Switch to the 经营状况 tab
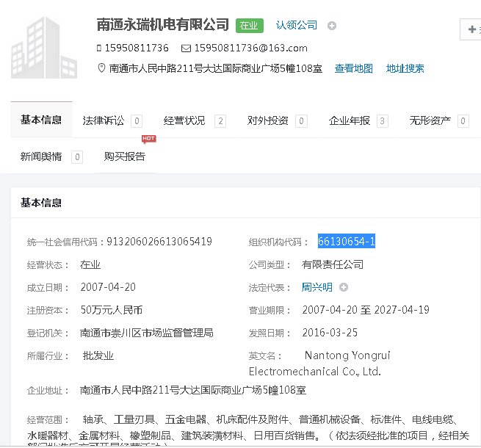Image resolution: width=481 pixels, height=448 pixels. [184, 120]
